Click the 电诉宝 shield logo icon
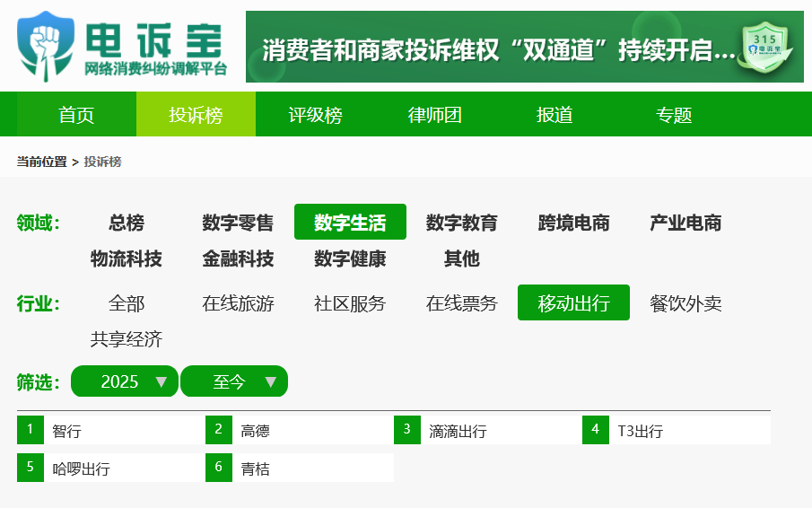The image size is (812, 508). (46, 46)
